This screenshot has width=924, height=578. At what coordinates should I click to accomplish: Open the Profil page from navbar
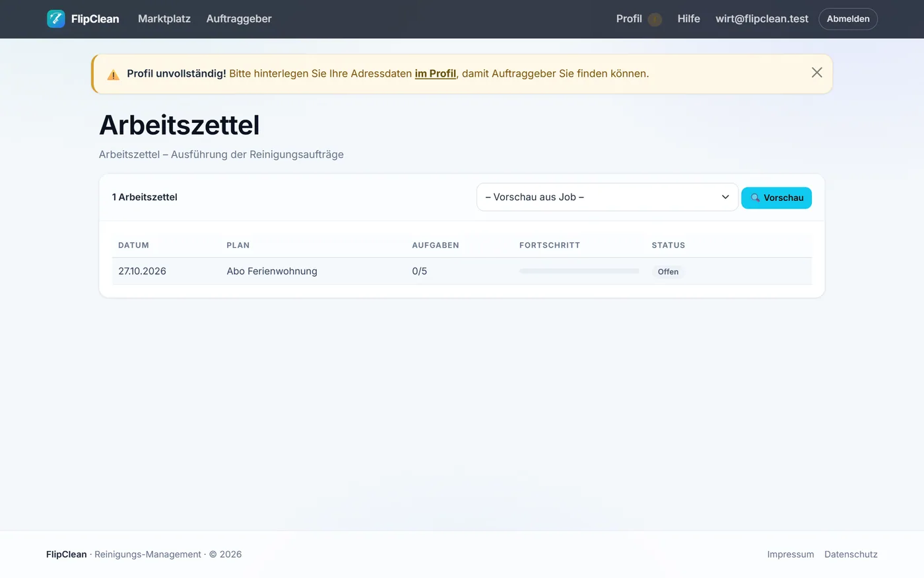(629, 18)
